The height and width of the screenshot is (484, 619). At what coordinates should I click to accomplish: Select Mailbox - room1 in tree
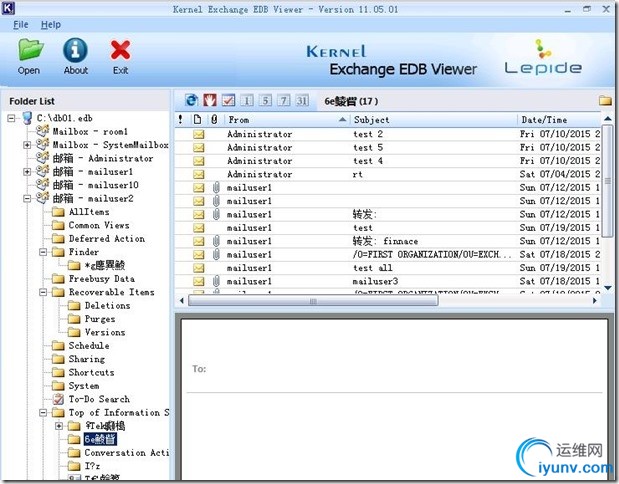[x=90, y=131]
